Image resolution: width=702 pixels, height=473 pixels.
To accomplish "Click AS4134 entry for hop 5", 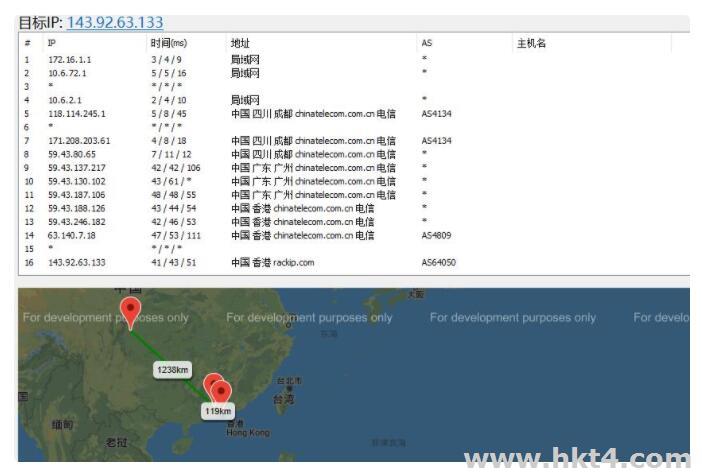I will coord(436,114).
